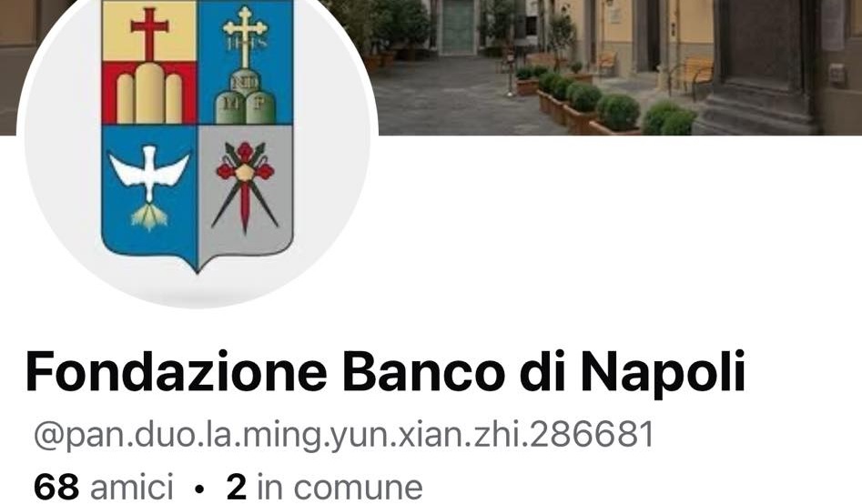Tap the golden rays below the dove
Screen dimensions: 862x504
click(x=149, y=216)
